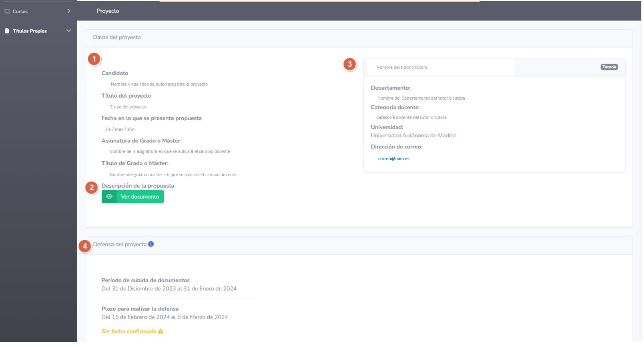The width and height of the screenshot is (644, 347).
Task: Expand the Cursos chevron arrow
Action: click(69, 11)
